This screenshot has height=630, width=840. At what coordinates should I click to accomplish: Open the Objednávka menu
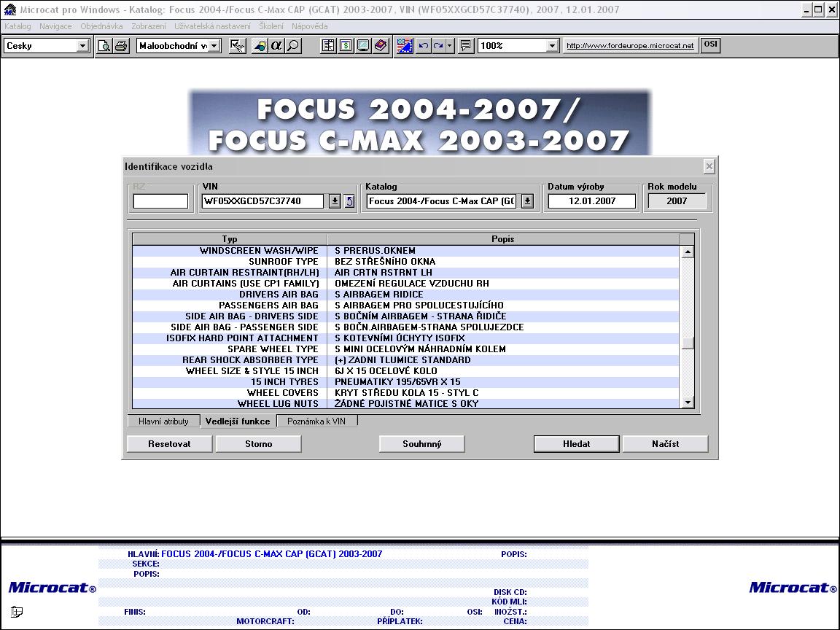[101, 26]
